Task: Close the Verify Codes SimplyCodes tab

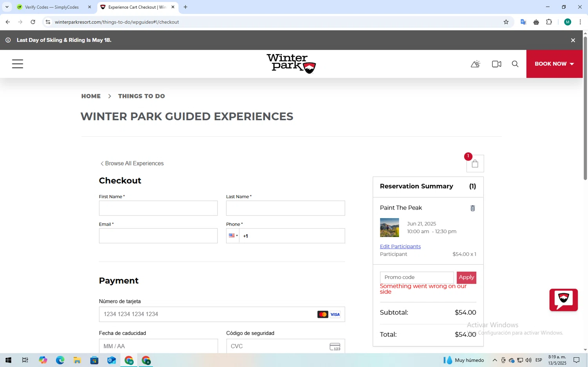Action: coord(89,7)
